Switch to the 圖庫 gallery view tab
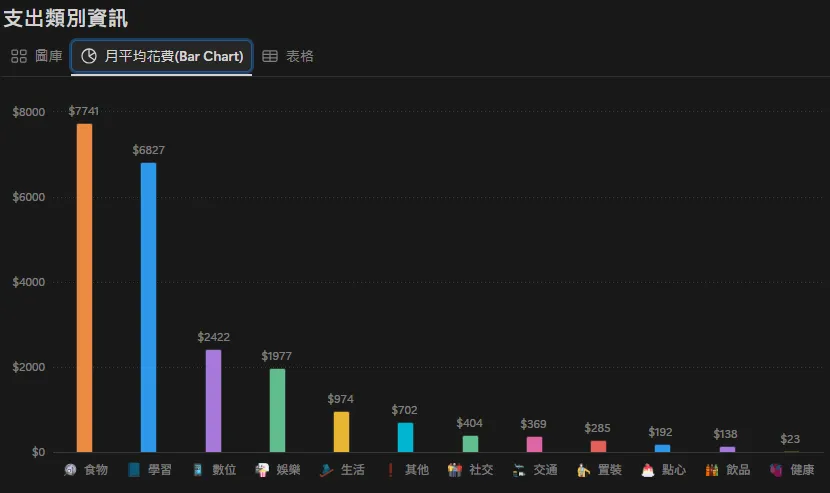Viewport: 830px width, 493px height. point(37,56)
